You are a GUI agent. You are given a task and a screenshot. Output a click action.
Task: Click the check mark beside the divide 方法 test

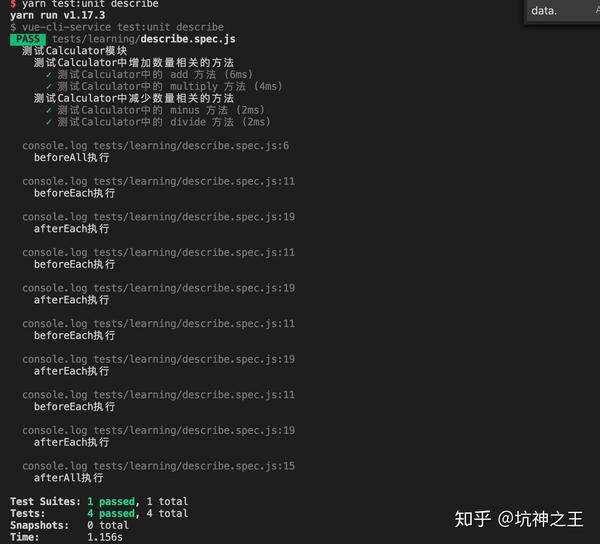(x=49, y=122)
